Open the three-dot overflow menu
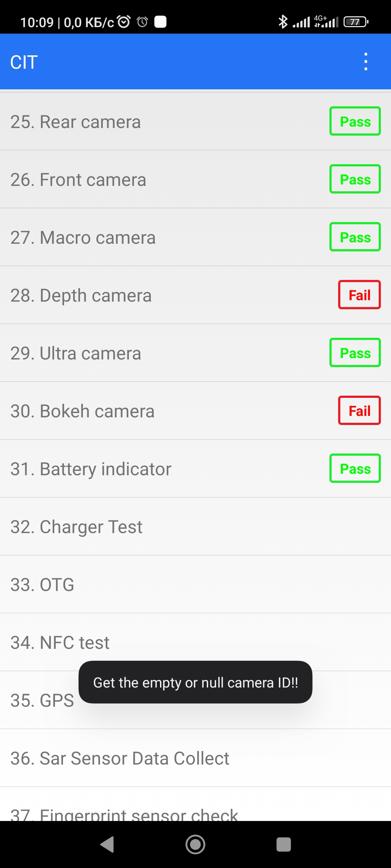 pos(366,62)
